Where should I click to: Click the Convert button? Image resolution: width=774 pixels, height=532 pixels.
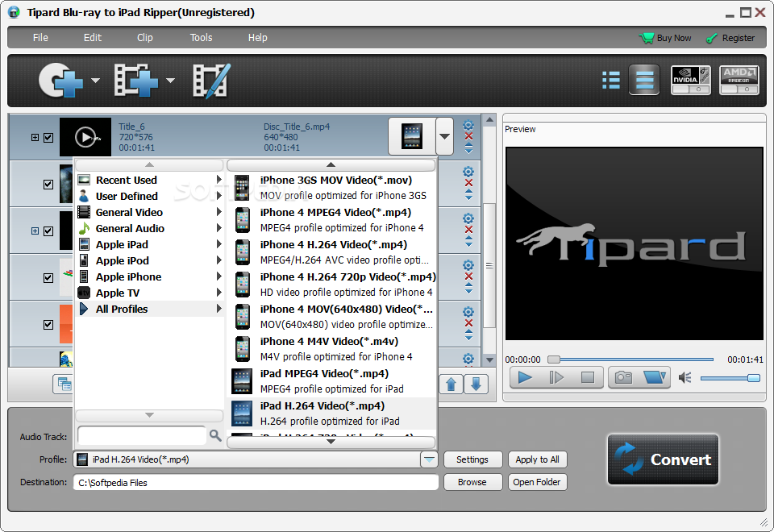[663, 459]
